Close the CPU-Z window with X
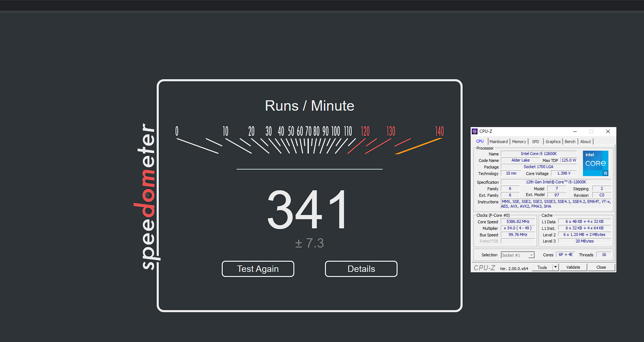The image size is (644, 342). [608, 131]
